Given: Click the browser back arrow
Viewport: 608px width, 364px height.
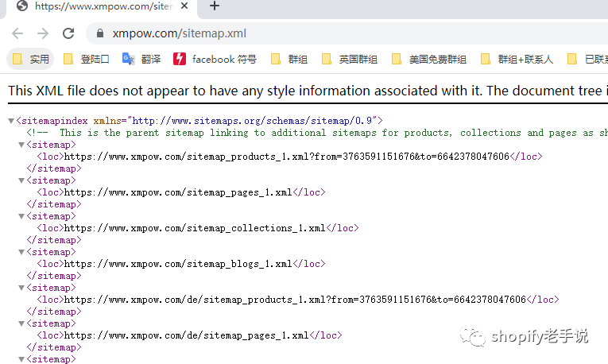Looking at the screenshot, I should [x=17, y=33].
